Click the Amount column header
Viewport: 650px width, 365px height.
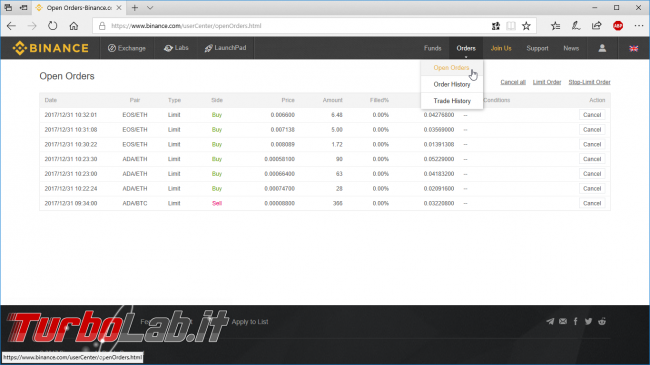[332, 100]
